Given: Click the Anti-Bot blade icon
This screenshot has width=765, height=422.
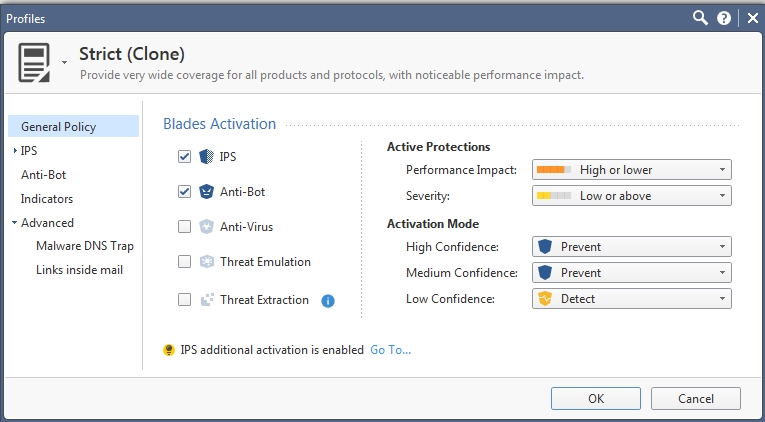Looking at the screenshot, I should coord(206,192).
